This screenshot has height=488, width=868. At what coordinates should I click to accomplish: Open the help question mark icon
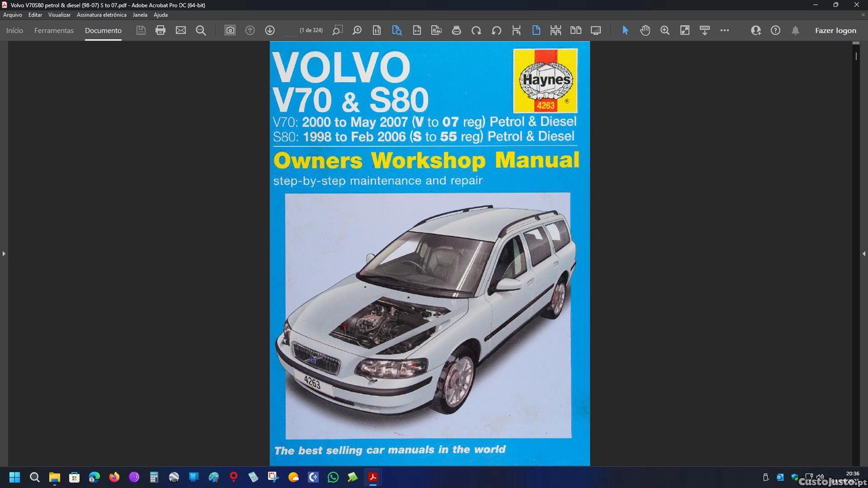[x=775, y=31]
